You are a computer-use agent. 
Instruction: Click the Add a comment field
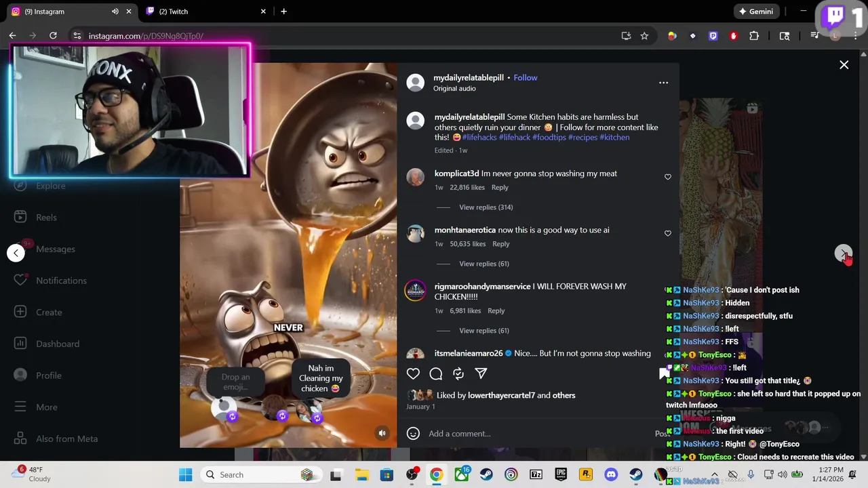539,434
